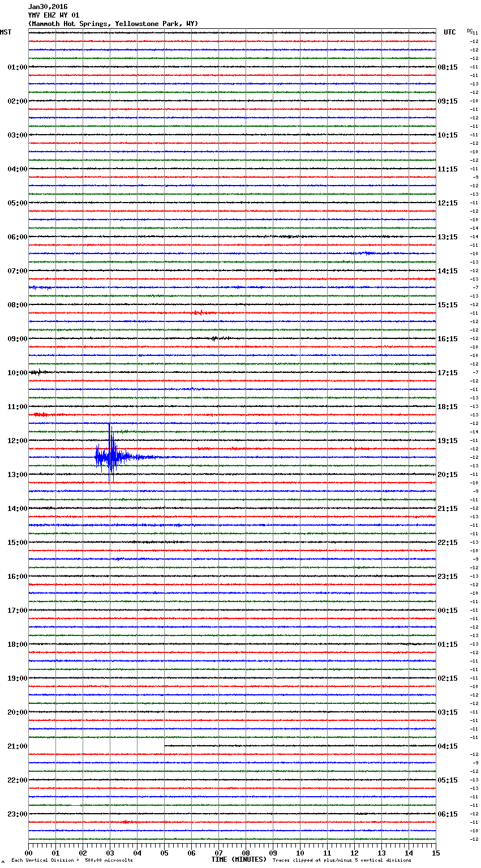Click the 10:15 UTC time label
The width and height of the screenshot is (481, 868).
point(448,135)
